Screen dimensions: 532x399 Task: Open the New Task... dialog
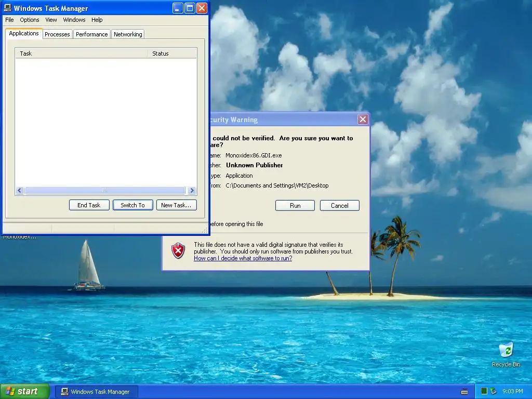[x=177, y=205]
